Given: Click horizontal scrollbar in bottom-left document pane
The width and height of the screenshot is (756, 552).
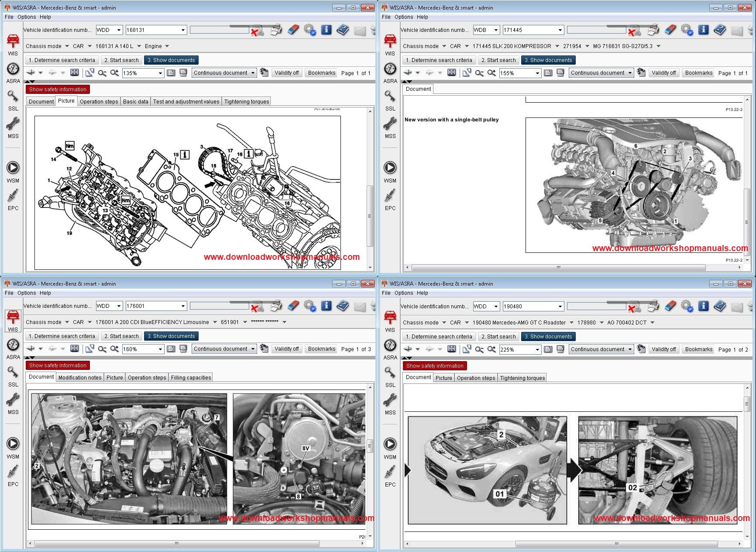Looking at the screenshot, I should [x=177, y=544].
